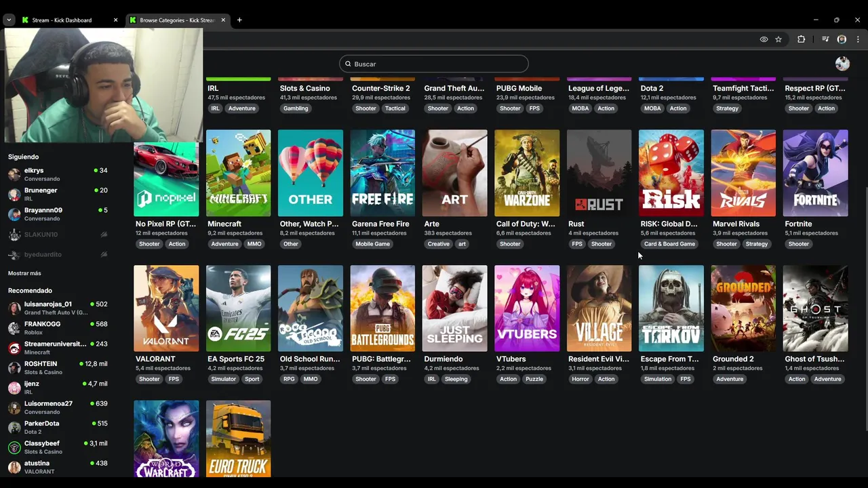This screenshot has width=868, height=488.
Task: Open ParkerDota avatar in Recomendado
Action: coord(14,427)
